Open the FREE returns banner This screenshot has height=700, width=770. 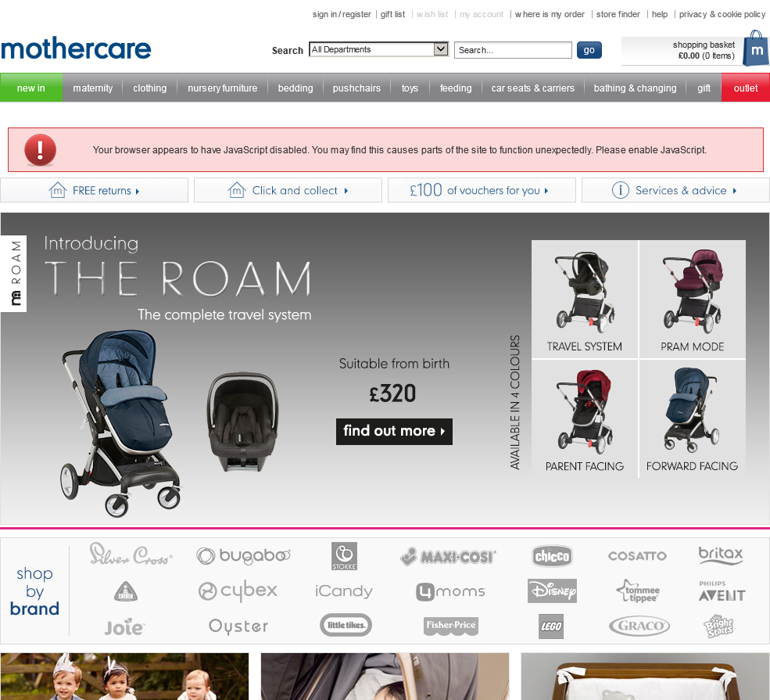[95, 190]
